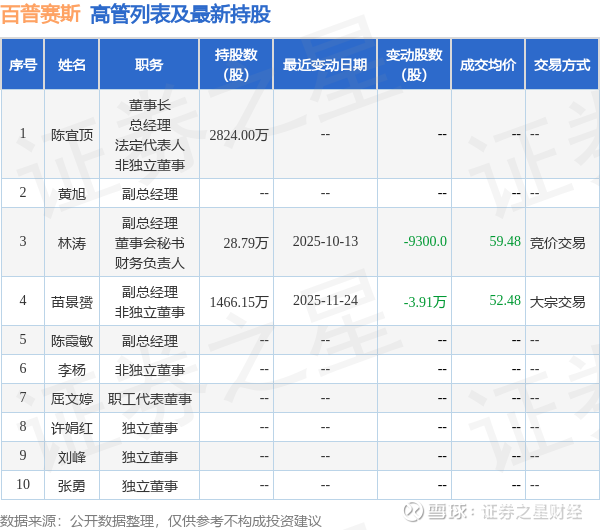Click the 52.48 average price
The height and width of the screenshot is (530, 600).
[505, 300]
